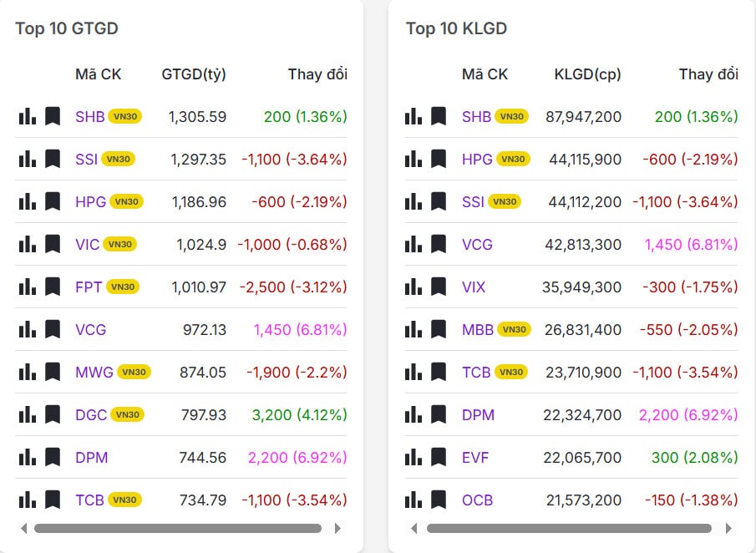Toggle bookmark for VIC in GTGD table

(53, 244)
